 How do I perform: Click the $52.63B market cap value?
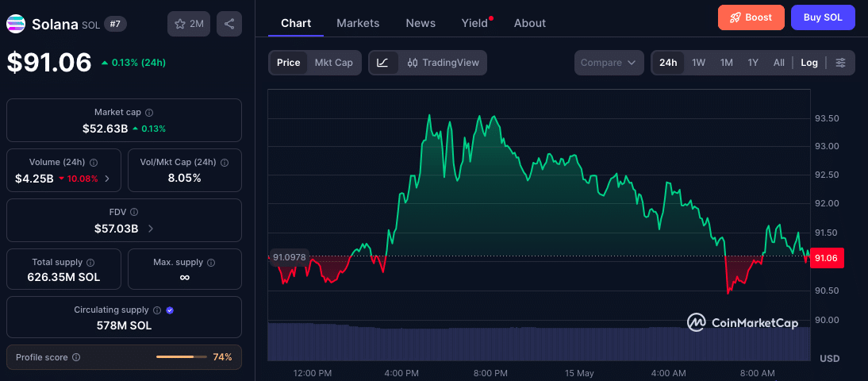pos(106,129)
